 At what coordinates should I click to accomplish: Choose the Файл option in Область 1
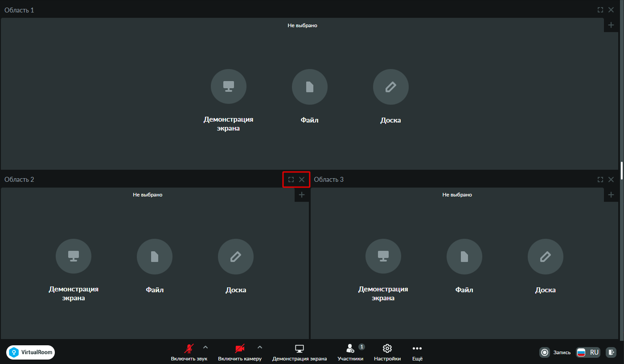click(x=310, y=87)
